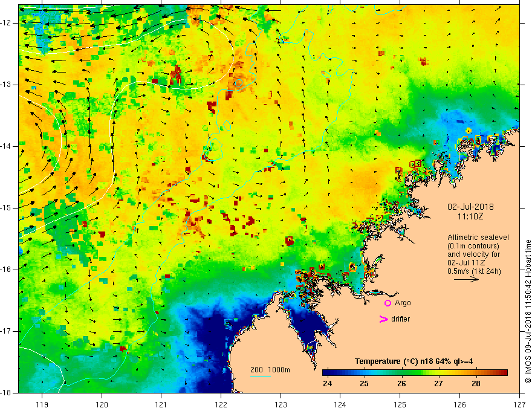
Task: Click the latitude axis label -14
Action: click(x=7, y=146)
